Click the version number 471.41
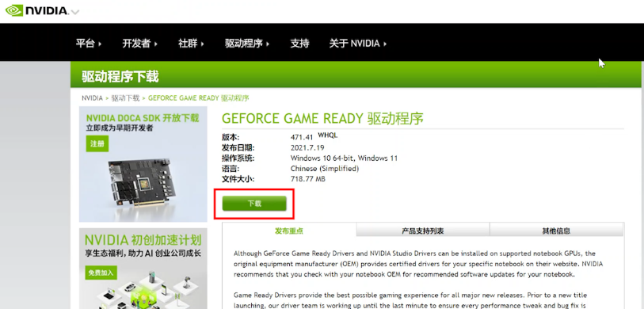This screenshot has width=644, height=309. [302, 137]
